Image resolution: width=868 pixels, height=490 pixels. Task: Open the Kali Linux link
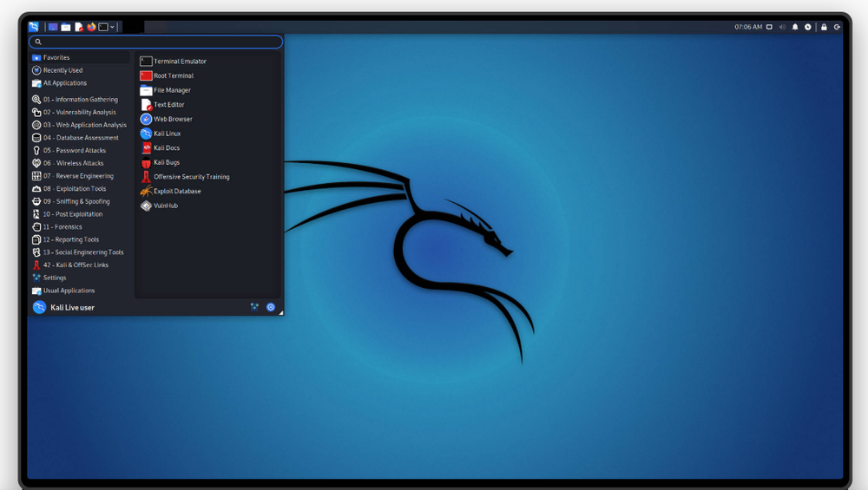pos(208,134)
